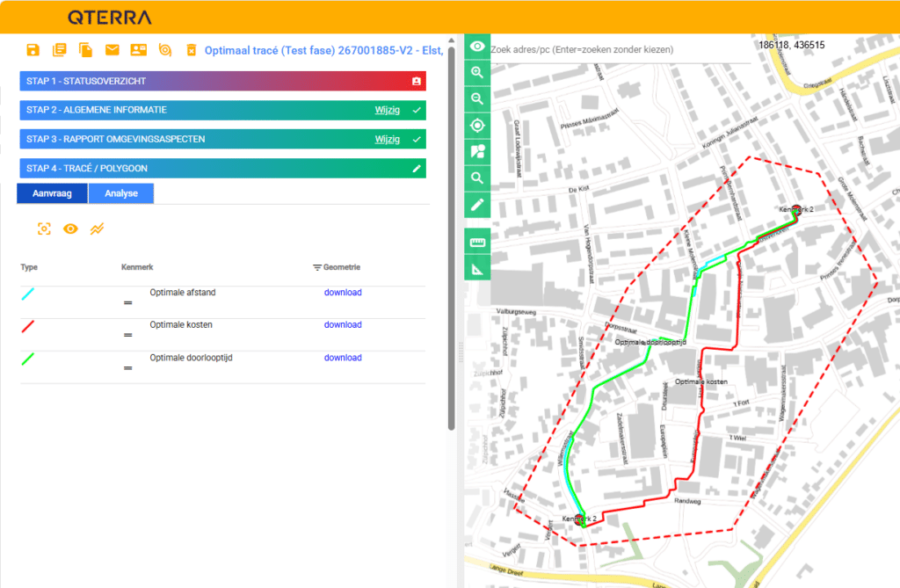Click the checkmark on Stap 3 bar
Image resolution: width=900 pixels, height=588 pixels.
click(x=417, y=140)
